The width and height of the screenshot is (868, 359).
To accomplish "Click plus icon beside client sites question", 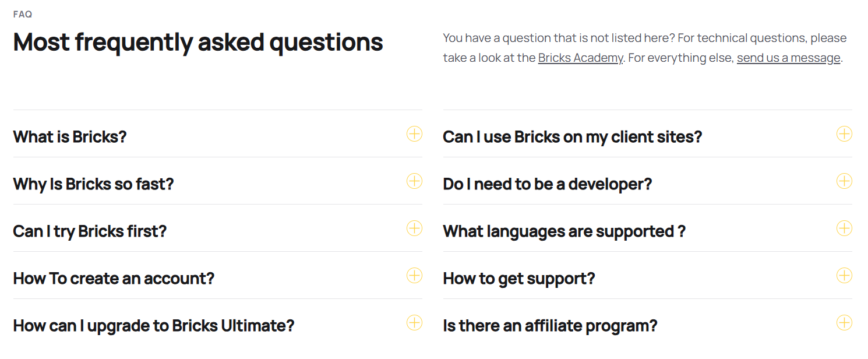I will click(844, 134).
